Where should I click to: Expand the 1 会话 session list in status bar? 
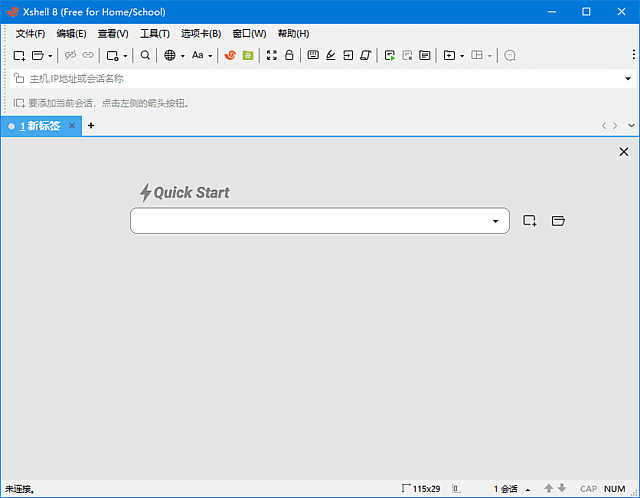pyautogui.click(x=528, y=489)
